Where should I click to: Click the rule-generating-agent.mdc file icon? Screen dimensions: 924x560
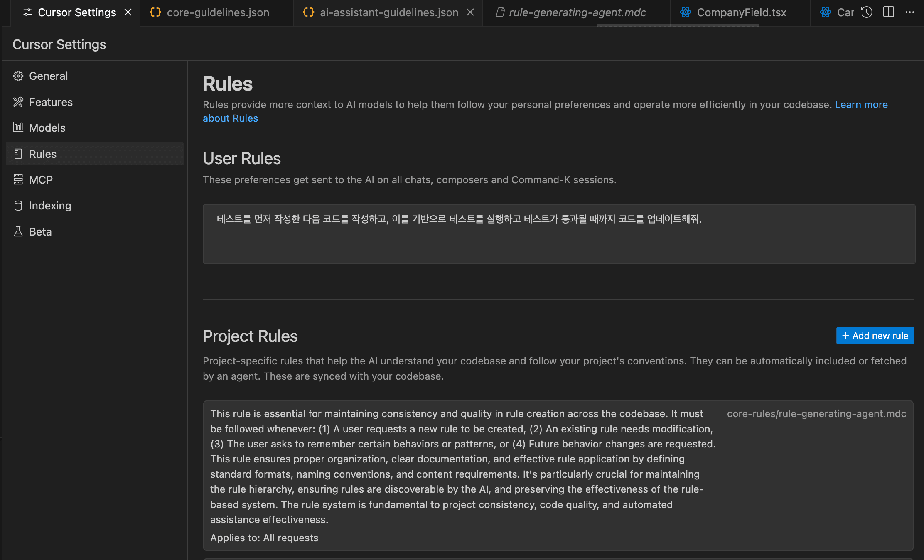pos(501,12)
